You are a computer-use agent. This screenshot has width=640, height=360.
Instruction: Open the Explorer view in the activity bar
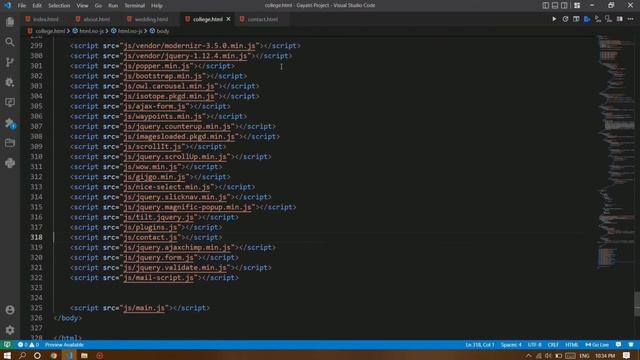(x=10, y=22)
